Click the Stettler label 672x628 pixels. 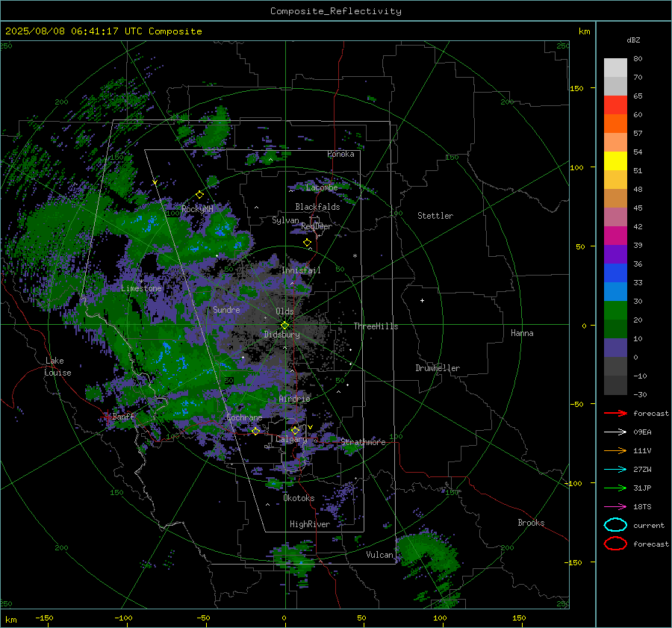click(435, 216)
